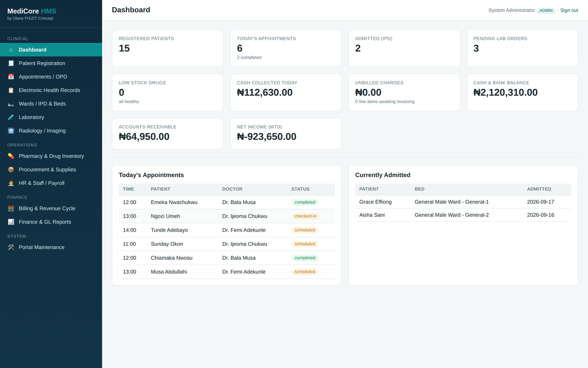Click the Pharmacy pill icon
This screenshot has width=588, height=368.
(11, 156)
